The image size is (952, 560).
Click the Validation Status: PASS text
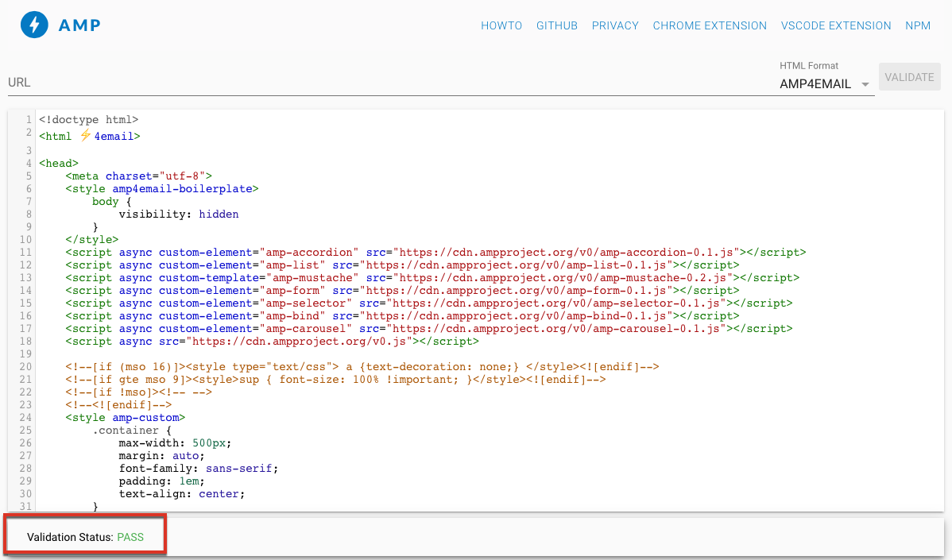(86, 537)
